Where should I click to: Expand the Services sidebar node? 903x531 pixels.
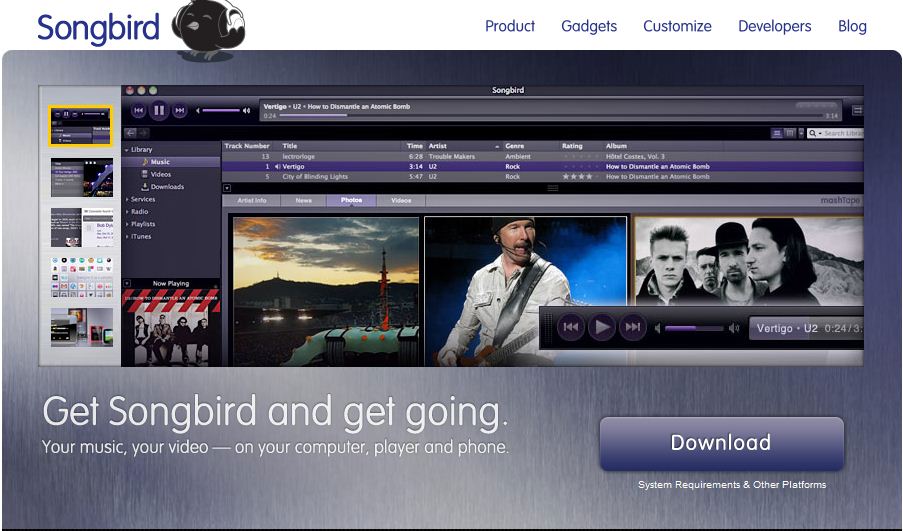tap(127, 199)
